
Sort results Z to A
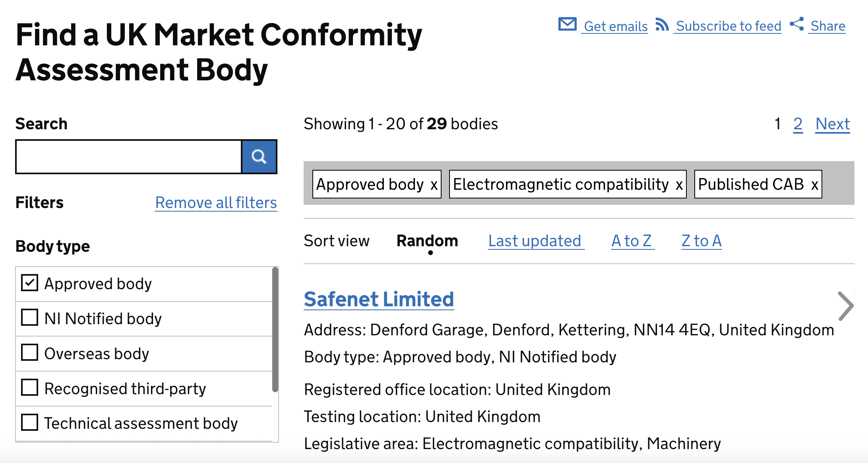pos(701,241)
